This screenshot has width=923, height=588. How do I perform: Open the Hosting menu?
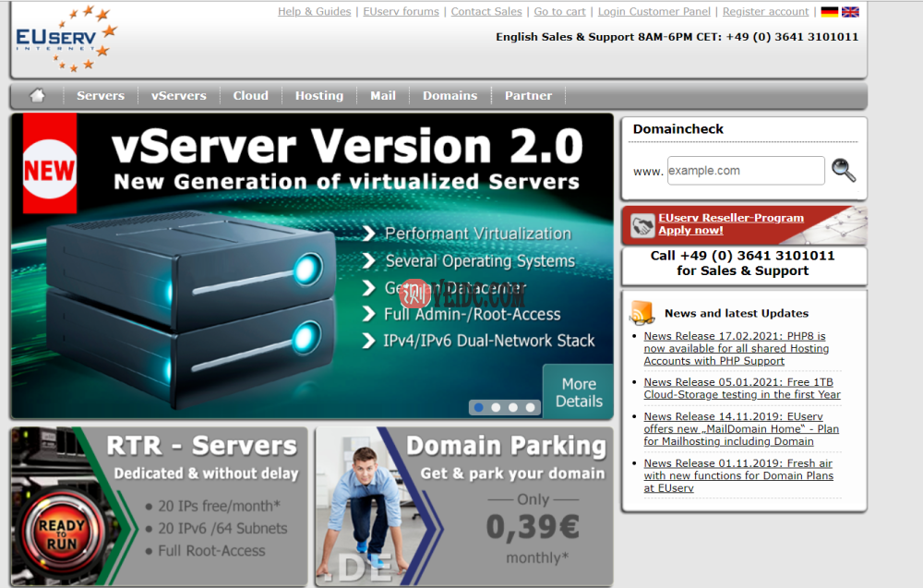coord(318,94)
